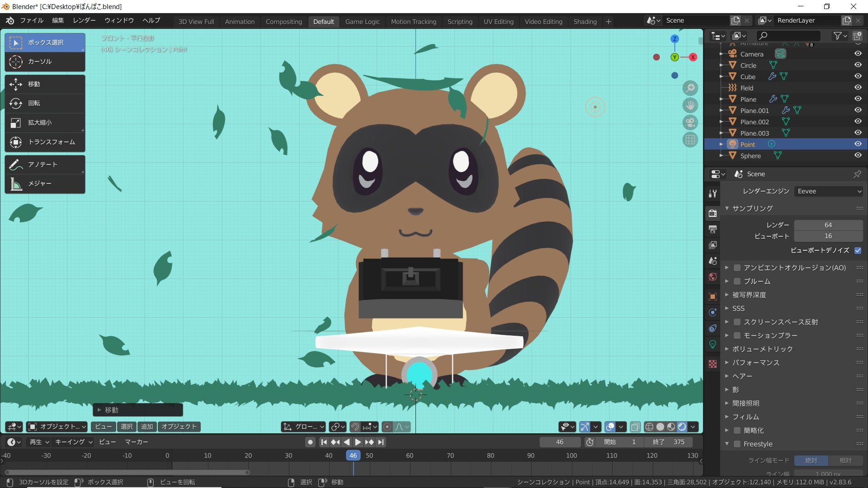Image resolution: width=868 pixels, height=488 pixels.
Task: Click the camera view gizmo icon
Action: pyautogui.click(x=690, y=122)
